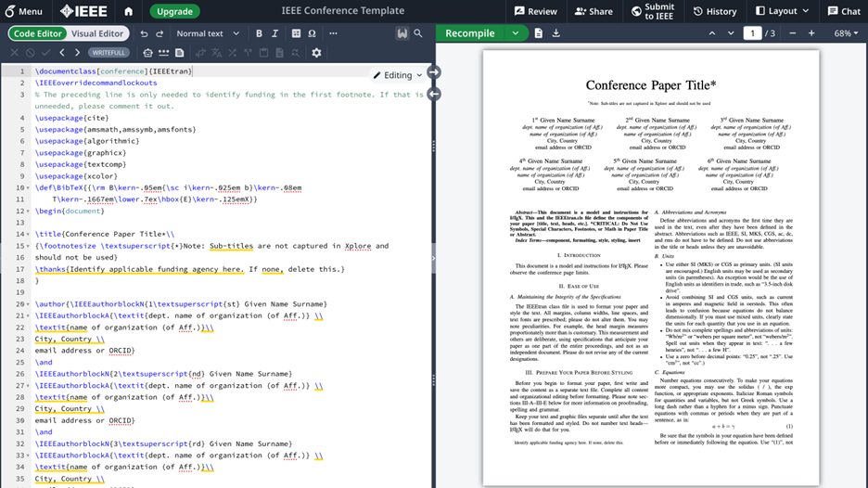Open the History panel

point(714,11)
